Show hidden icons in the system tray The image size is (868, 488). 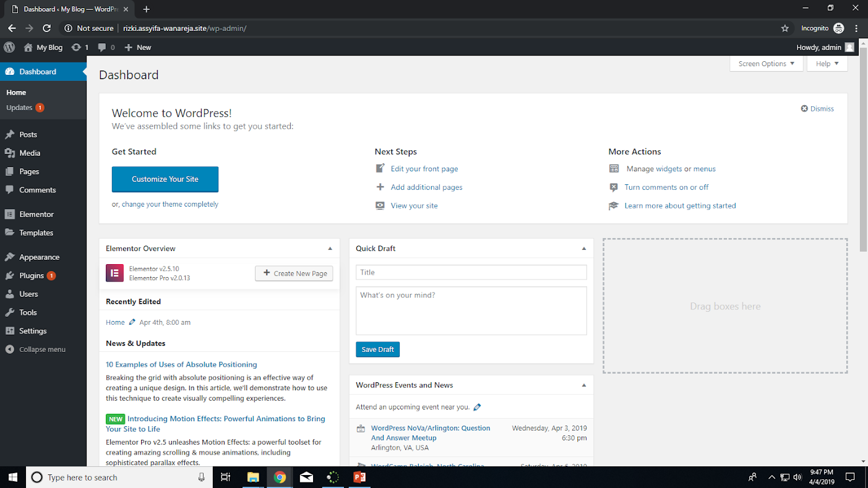(x=771, y=477)
